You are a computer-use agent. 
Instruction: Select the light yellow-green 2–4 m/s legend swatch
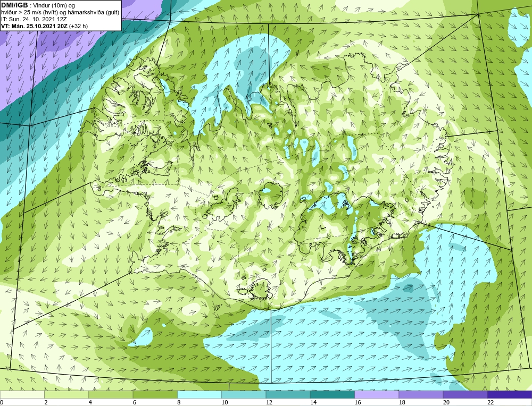point(66,395)
